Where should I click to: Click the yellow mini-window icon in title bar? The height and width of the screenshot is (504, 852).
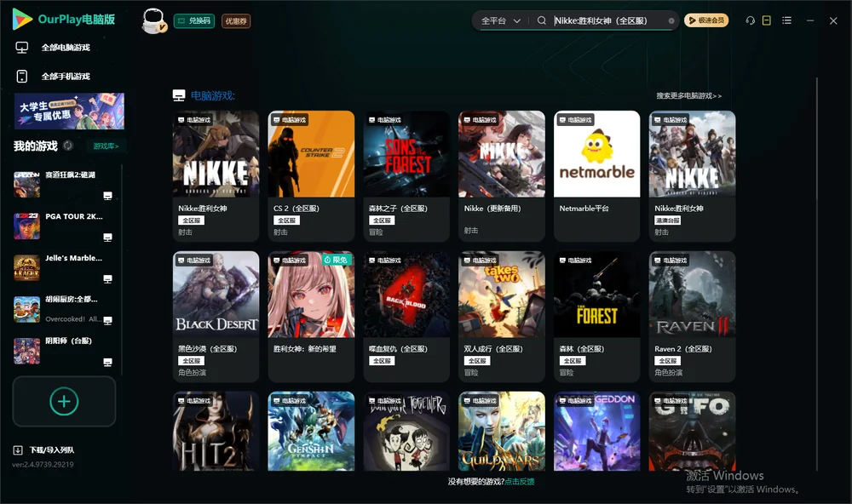coord(766,20)
